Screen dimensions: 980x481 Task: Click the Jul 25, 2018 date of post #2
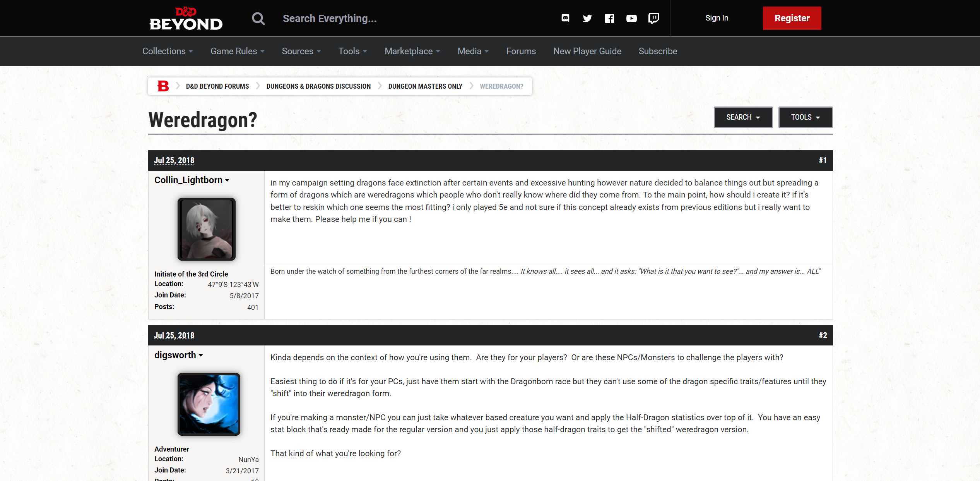click(174, 335)
